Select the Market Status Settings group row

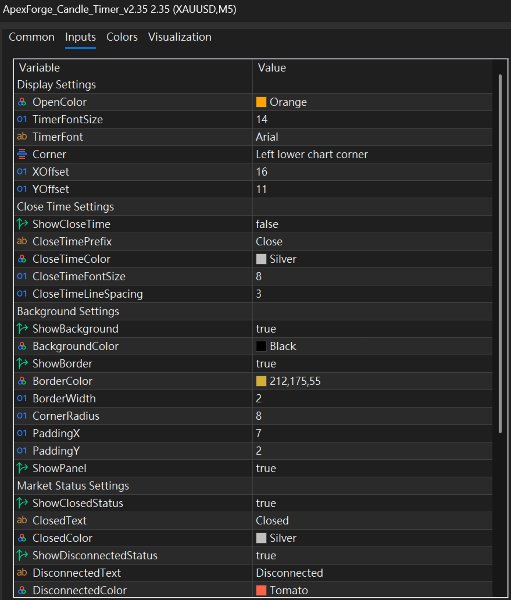click(253, 486)
